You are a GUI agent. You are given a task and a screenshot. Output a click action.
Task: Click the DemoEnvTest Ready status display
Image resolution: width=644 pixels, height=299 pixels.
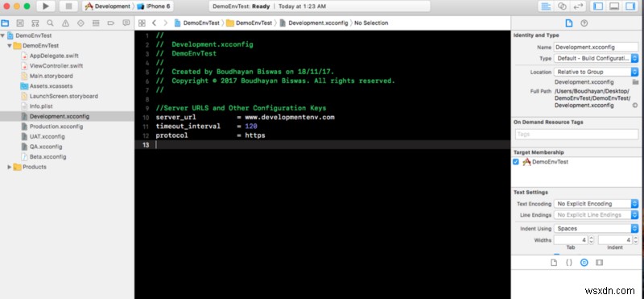coord(320,6)
